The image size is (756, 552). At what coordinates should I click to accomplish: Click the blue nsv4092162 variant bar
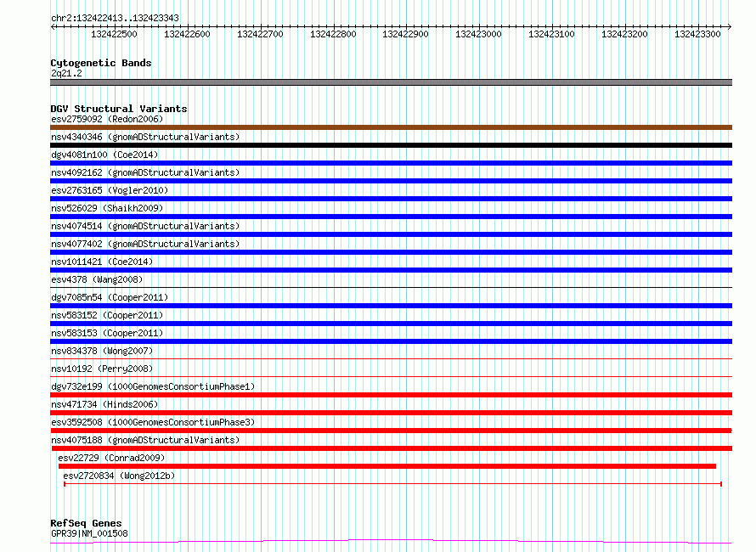(x=391, y=181)
